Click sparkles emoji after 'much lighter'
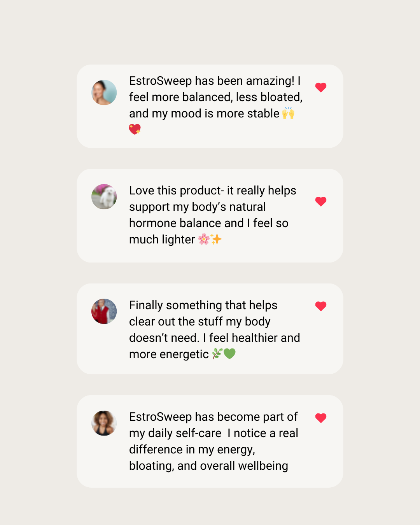The width and height of the screenshot is (420, 525). (x=216, y=239)
